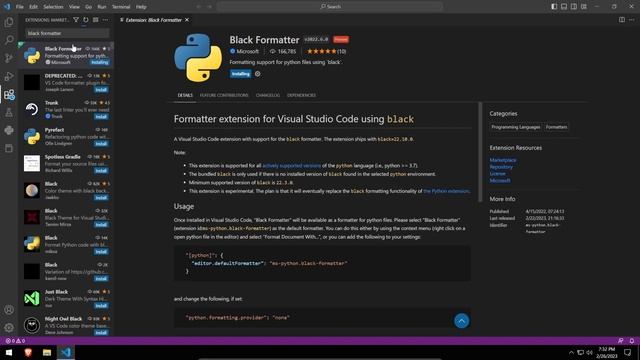Install the DEPRECATED extension
640x360 pixels.
click(101, 90)
